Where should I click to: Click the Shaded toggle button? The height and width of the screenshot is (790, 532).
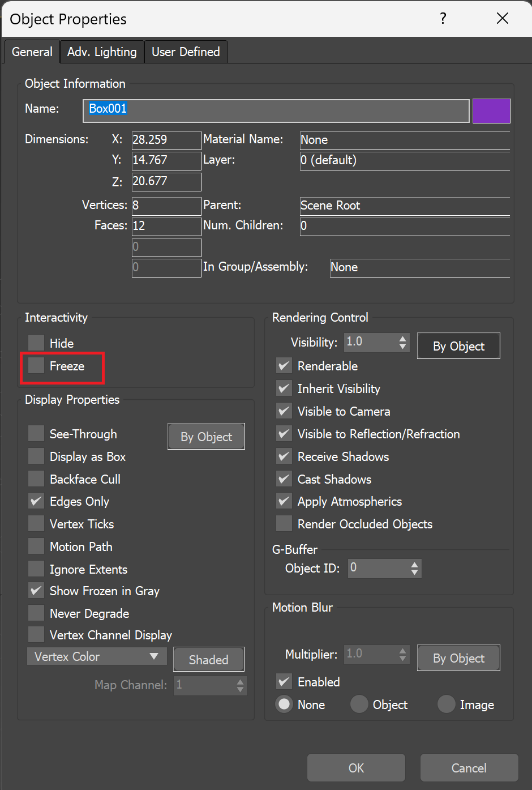(208, 660)
